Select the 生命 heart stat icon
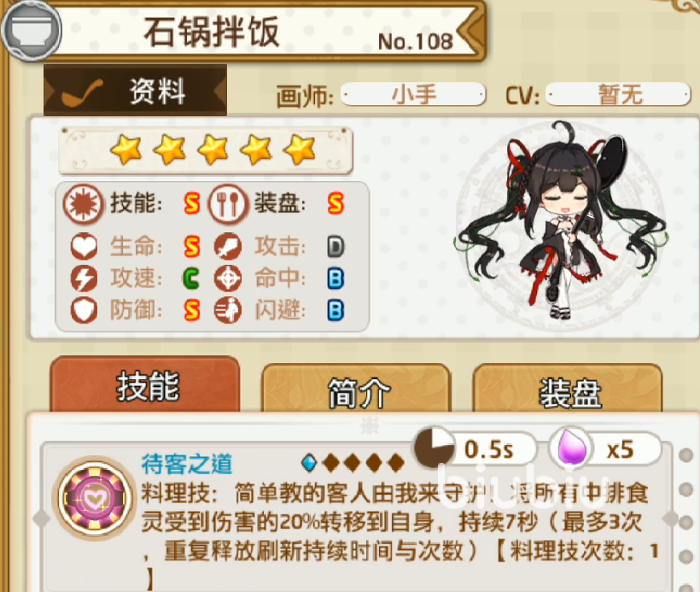This screenshot has width=700, height=592. tap(84, 247)
